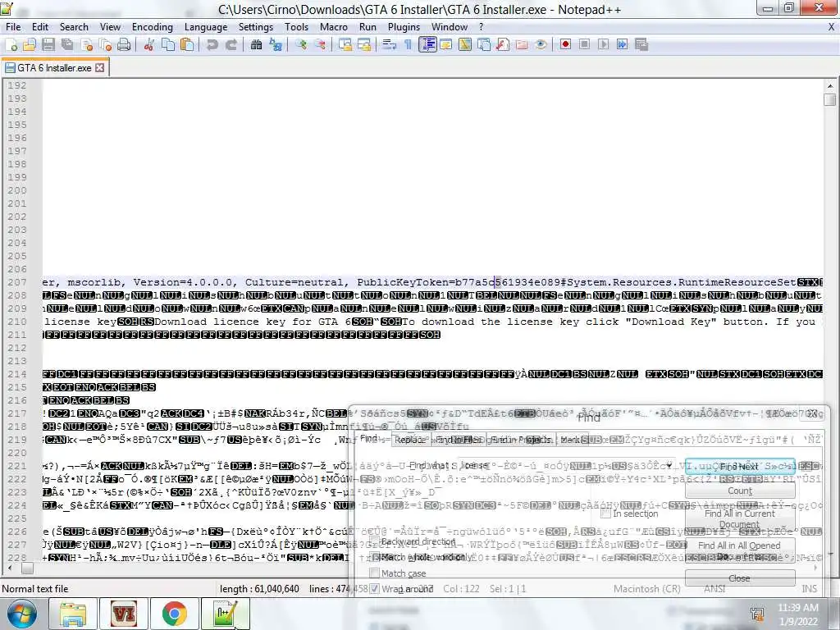Toggle the highlighted Indent Guide icon

[427, 45]
